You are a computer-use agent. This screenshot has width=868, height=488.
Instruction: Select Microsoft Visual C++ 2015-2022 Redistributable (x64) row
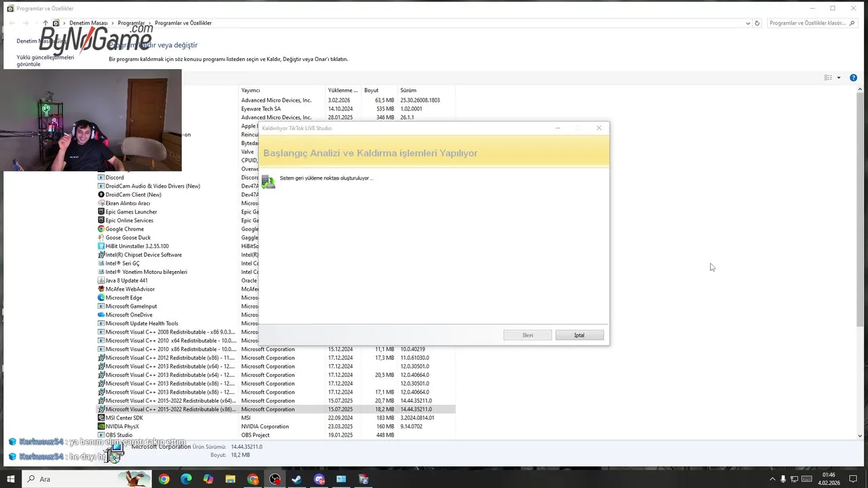tap(276, 401)
